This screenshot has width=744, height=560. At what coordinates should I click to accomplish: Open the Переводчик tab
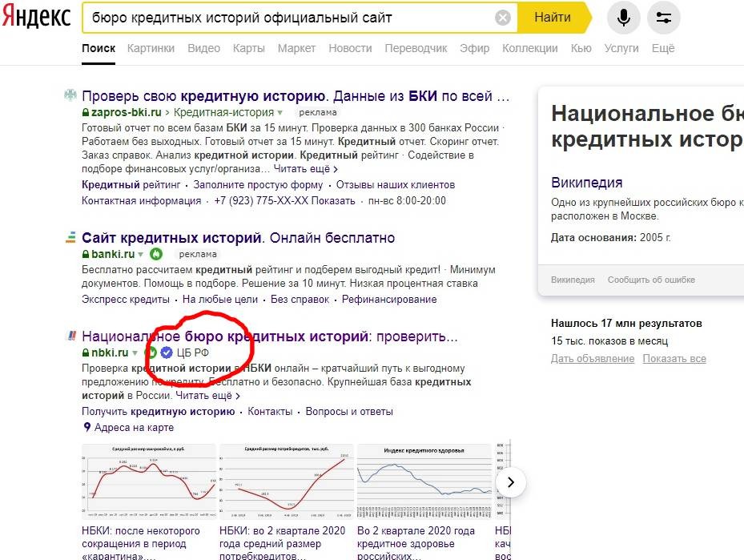tap(416, 48)
